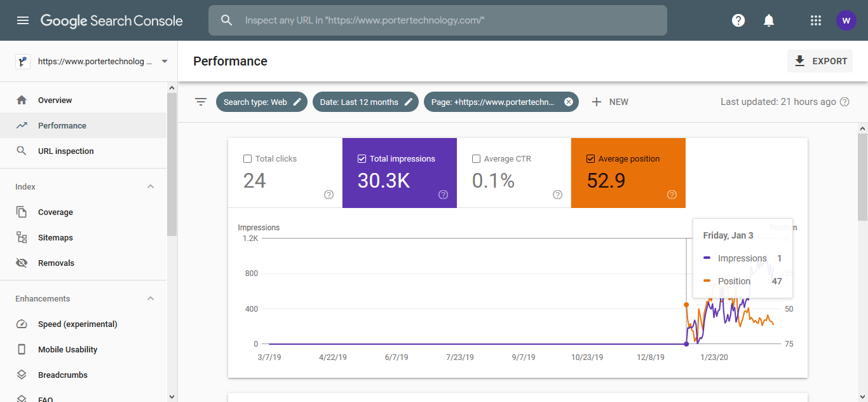Click the 3/7/19 date axis label
This screenshot has width=868, height=402.
click(269, 357)
